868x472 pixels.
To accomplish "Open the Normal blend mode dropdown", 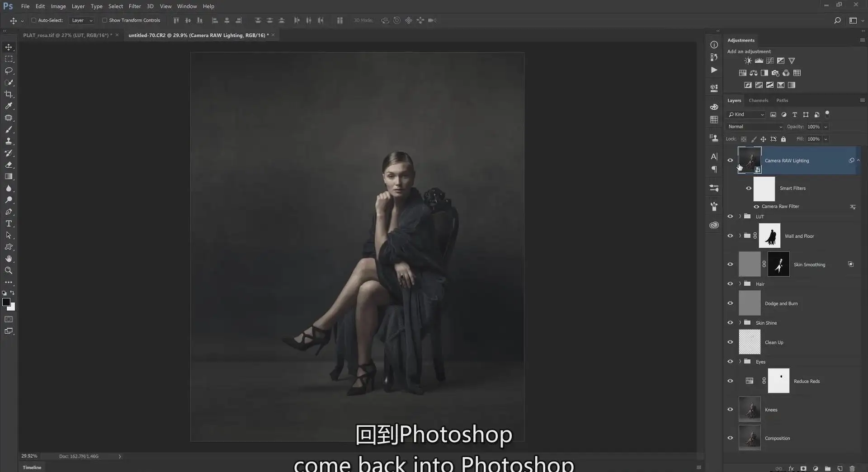I will [x=755, y=127].
